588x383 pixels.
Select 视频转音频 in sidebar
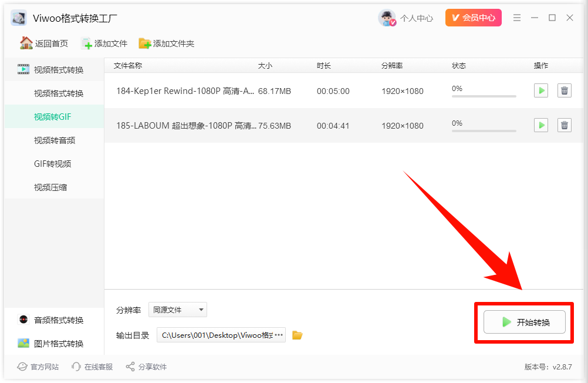click(x=54, y=140)
